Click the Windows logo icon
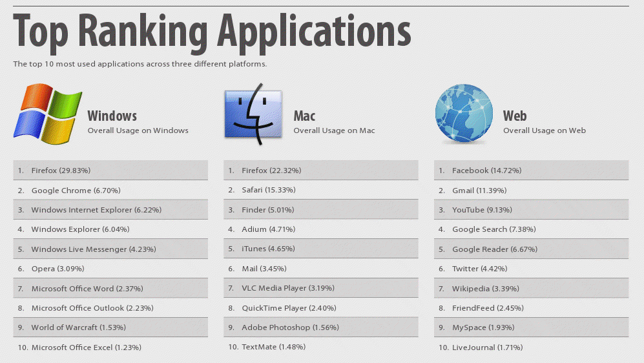 pos(48,112)
